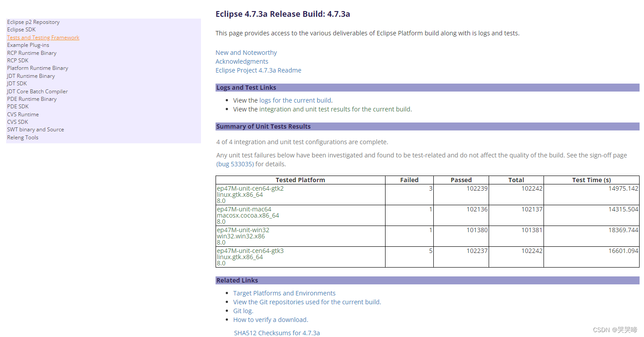Click test time 14975.142
This screenshot has height=337, width=644.
[623, 188]
